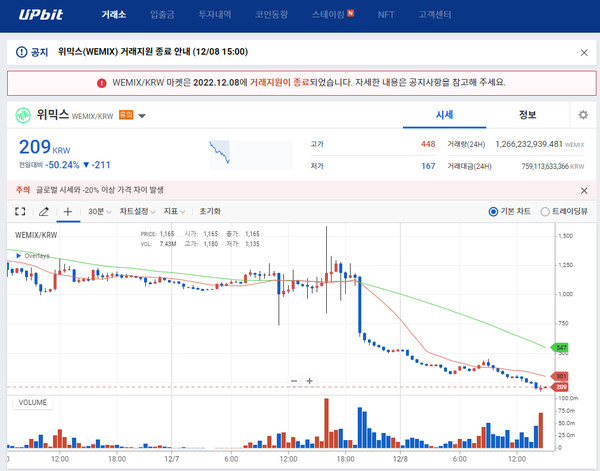The height and width of the screenshot is (471, 600).
Task: Switch to the 정보 tab
Action: pyautogui.click(x=528, y=115)
